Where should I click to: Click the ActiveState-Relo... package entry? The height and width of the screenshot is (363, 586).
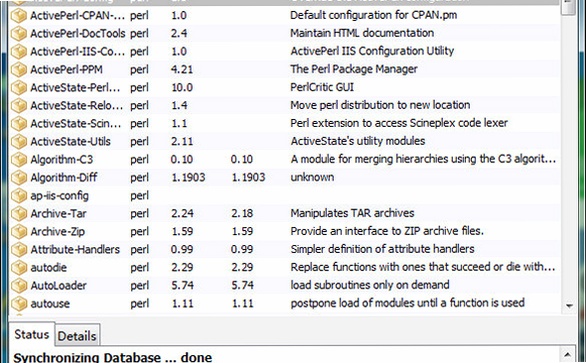(76, 105)
